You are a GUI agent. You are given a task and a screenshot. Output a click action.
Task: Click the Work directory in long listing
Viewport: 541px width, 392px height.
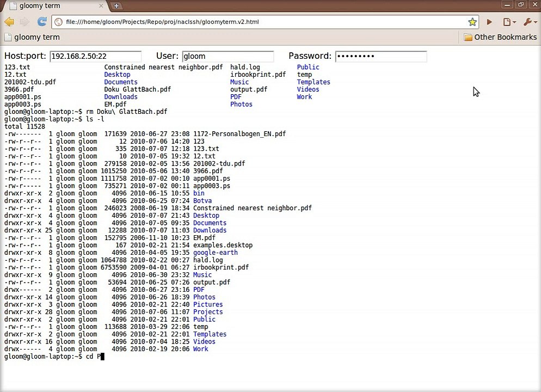tap(200, 349)
